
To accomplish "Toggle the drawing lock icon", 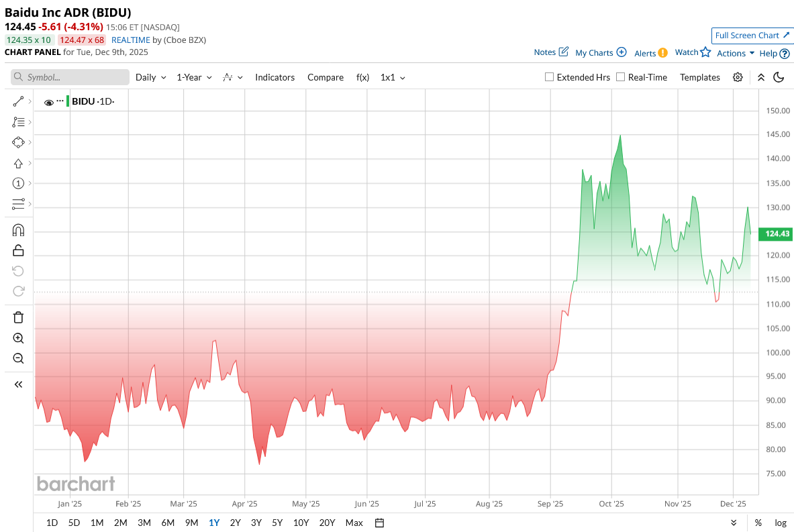I will (x=18, y=250).
